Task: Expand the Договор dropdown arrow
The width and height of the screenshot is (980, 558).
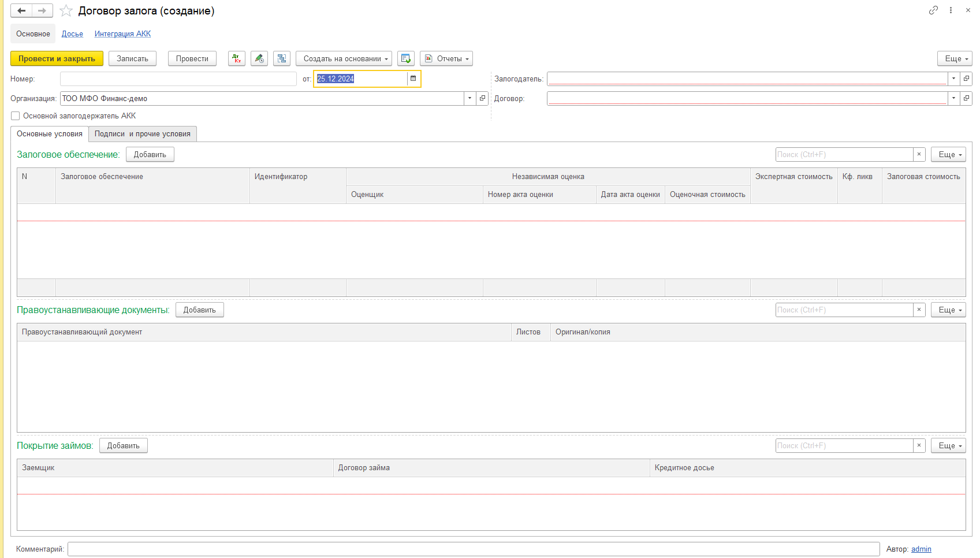Action: point(953,98)
